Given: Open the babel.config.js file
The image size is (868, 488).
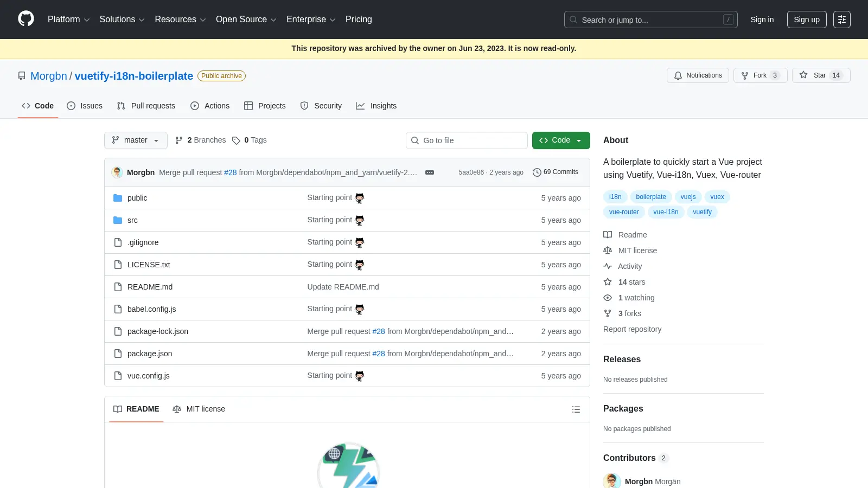Looking at the screenshot, I should pos(151,309).
